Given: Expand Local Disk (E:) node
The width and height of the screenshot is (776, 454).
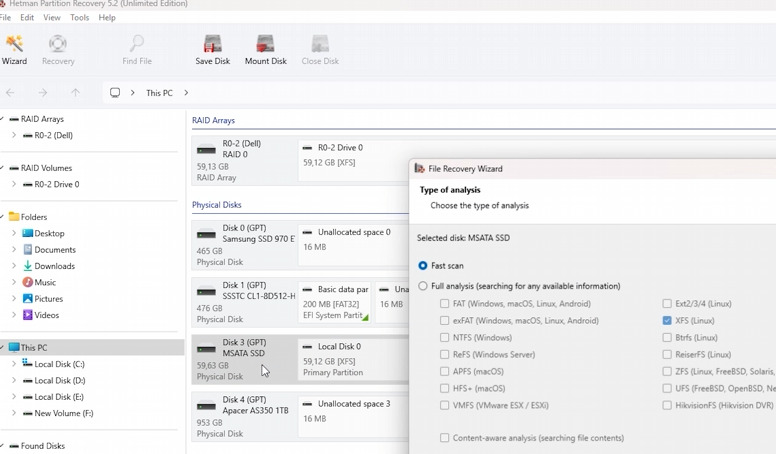Looking at the screenshot, I should pos(14,396).
